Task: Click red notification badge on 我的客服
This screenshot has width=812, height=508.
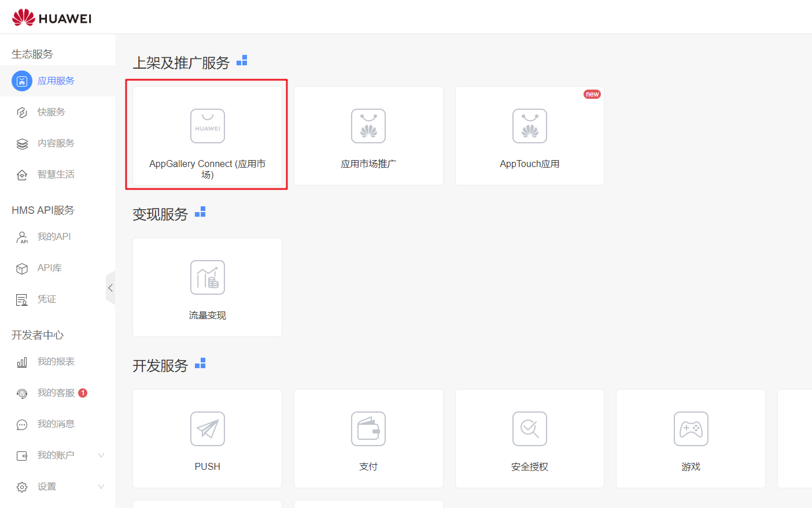Action: [83, 393]
